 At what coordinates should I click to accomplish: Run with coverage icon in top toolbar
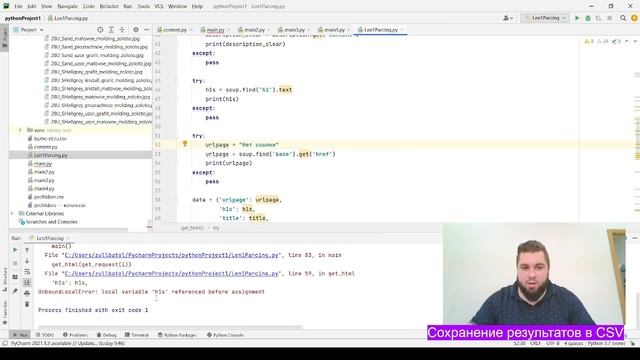(x=599, y=18)
